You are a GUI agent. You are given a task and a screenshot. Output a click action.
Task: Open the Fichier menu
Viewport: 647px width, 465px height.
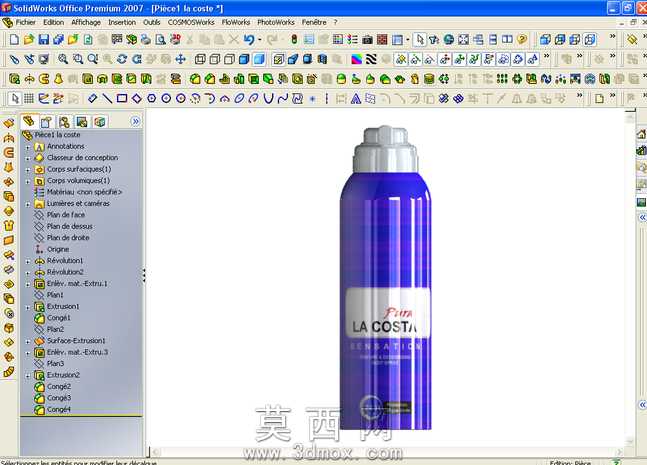tap(26, 22)
